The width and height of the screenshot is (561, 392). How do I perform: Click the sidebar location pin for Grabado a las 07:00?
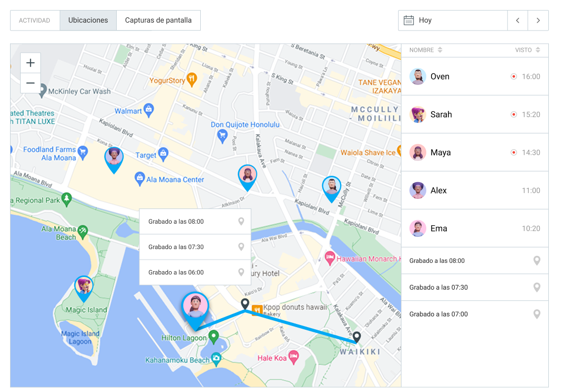pos(537,314)
